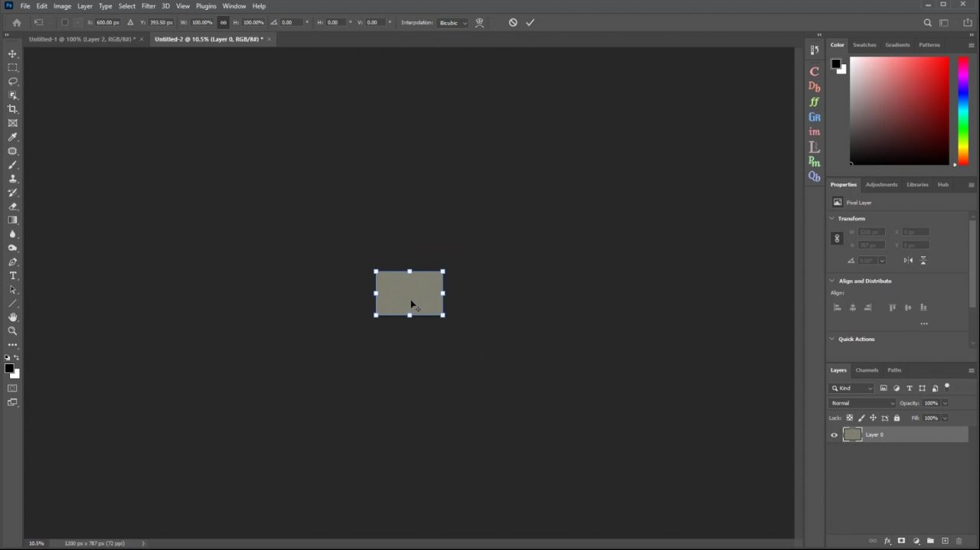
Task: Open the Qb plugin panel icon
Action: [x=814, y=176]
